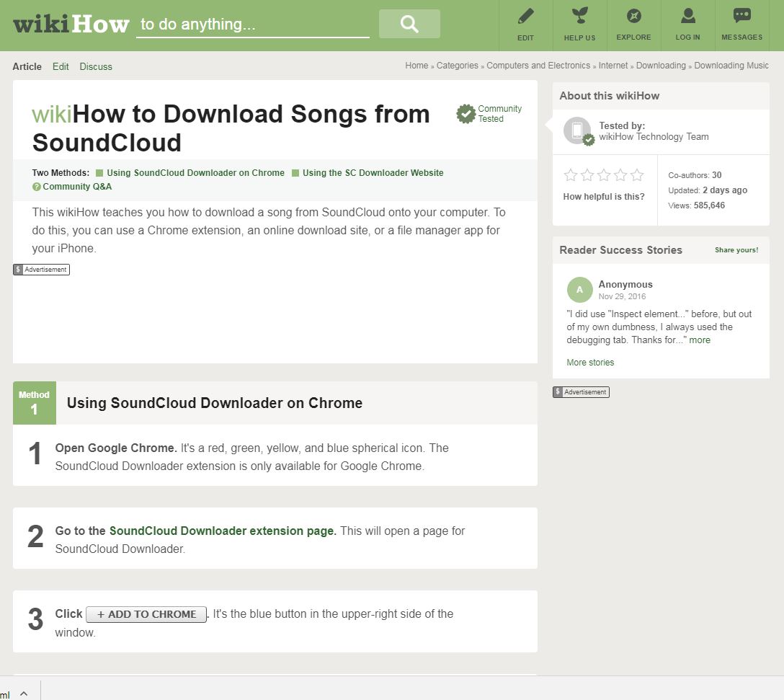Click 'Reader Success Stories' heading
The image size is (784, 700).
[x=620, y=249]
